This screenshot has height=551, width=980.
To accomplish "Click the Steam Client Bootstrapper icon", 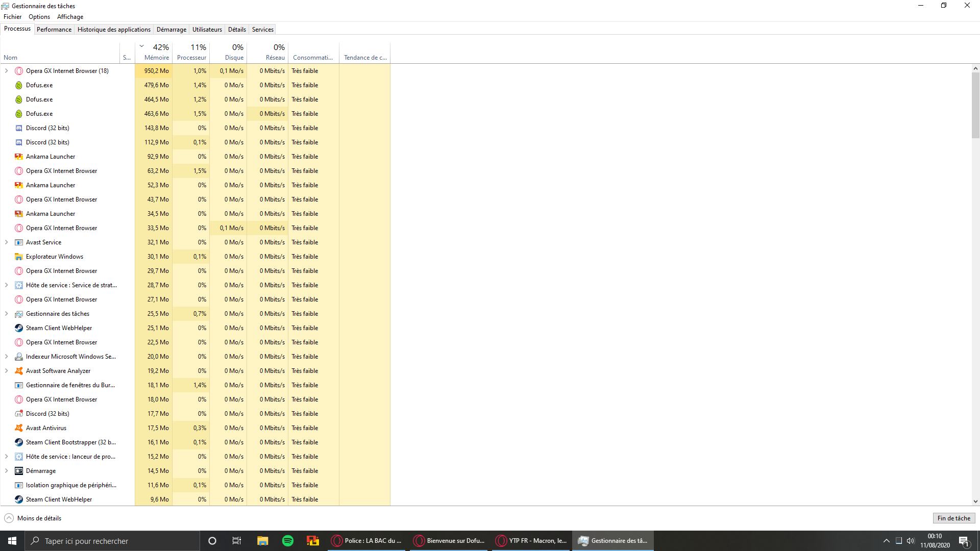I will pyautogui.click(x=19, y=442).
